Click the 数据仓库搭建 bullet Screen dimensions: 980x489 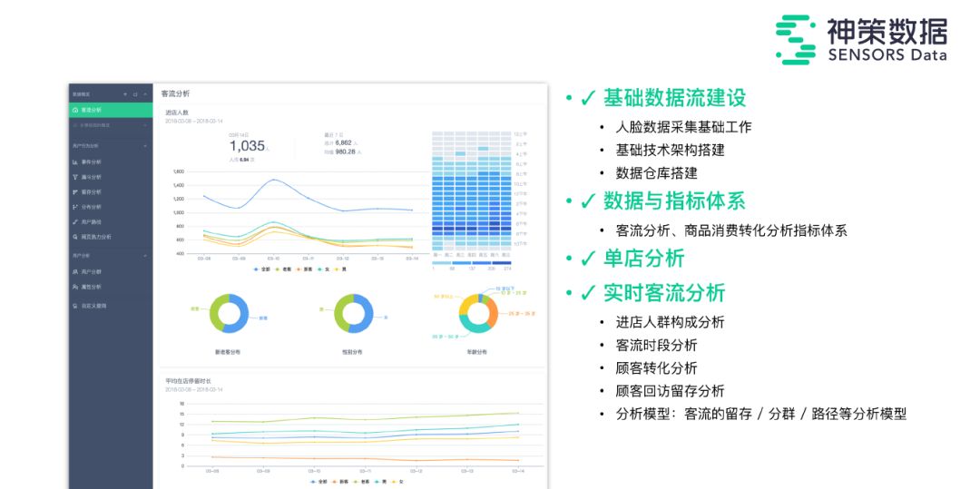(x=656, y=173)
